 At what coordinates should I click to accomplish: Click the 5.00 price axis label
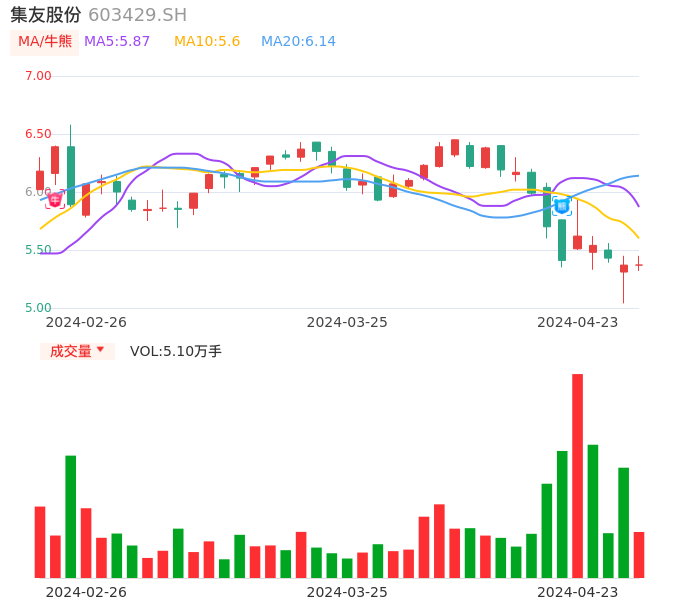point(38,308)
